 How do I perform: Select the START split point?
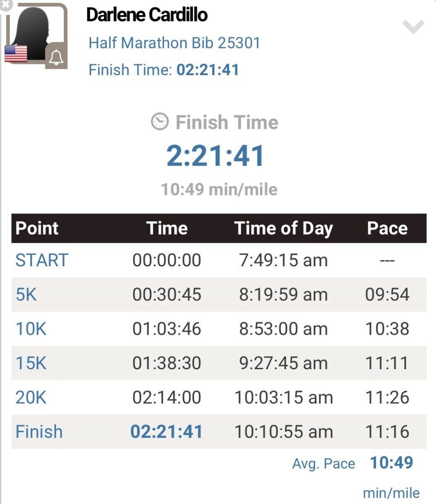pos(42,260)
